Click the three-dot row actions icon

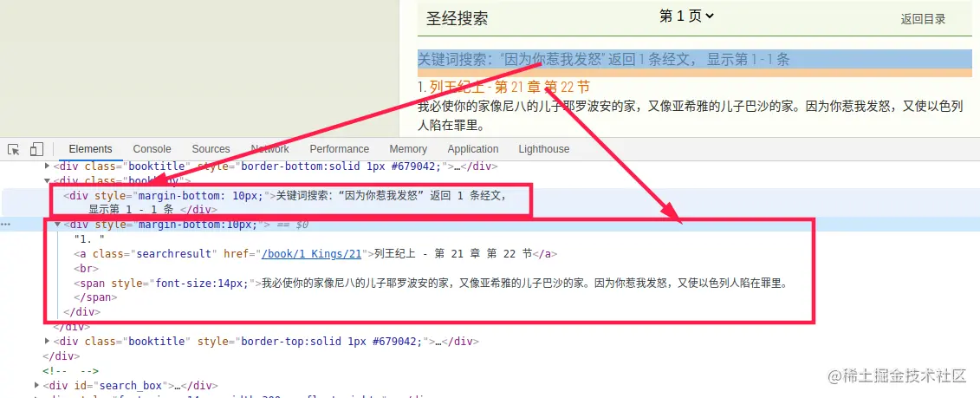[5, 224]
